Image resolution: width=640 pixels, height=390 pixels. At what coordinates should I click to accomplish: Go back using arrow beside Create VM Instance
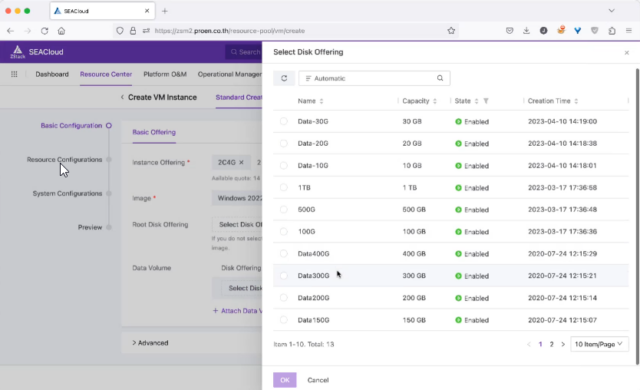122,97
